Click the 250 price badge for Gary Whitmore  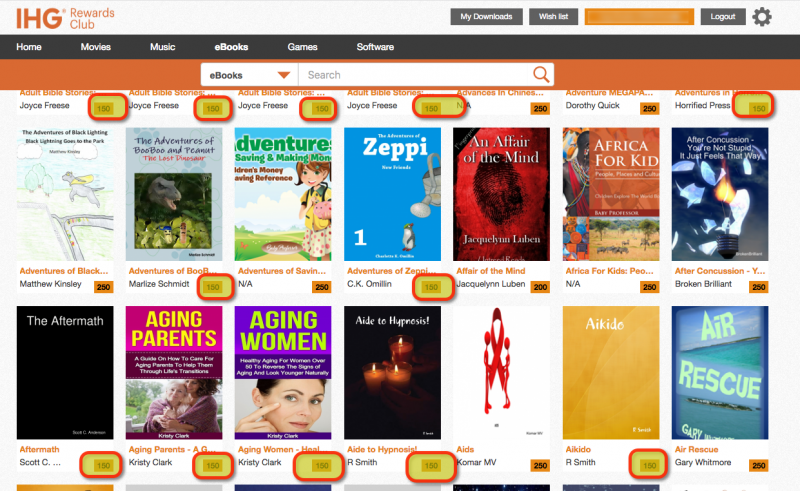tap(759, 465)
